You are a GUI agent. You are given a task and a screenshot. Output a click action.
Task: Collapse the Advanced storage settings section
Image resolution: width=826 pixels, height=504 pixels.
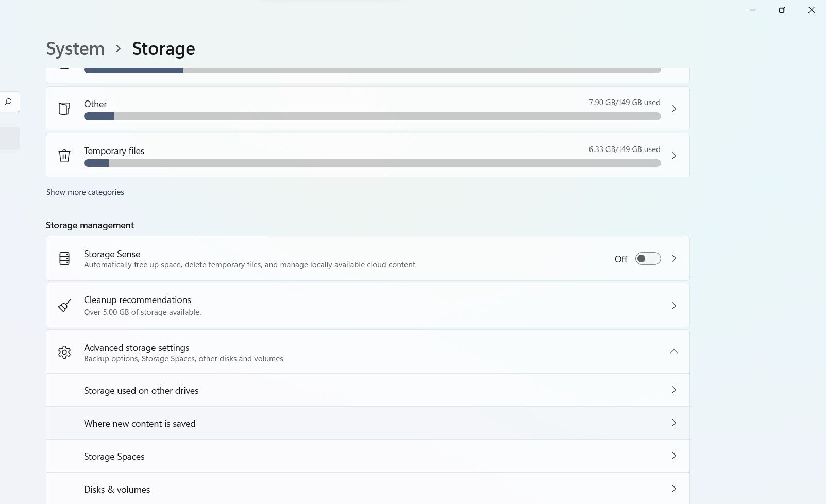pos(673,351)
